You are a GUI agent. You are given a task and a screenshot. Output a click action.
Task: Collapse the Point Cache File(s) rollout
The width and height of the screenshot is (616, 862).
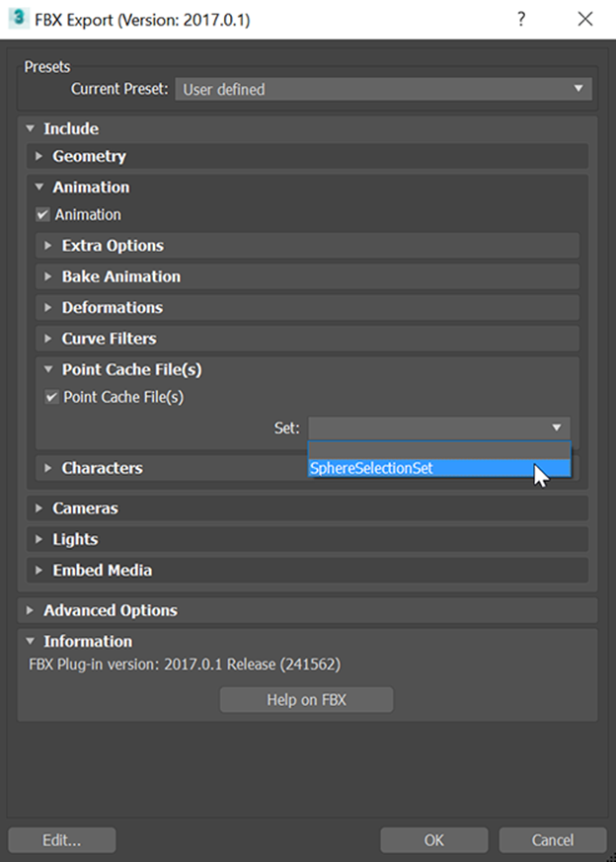307,369
